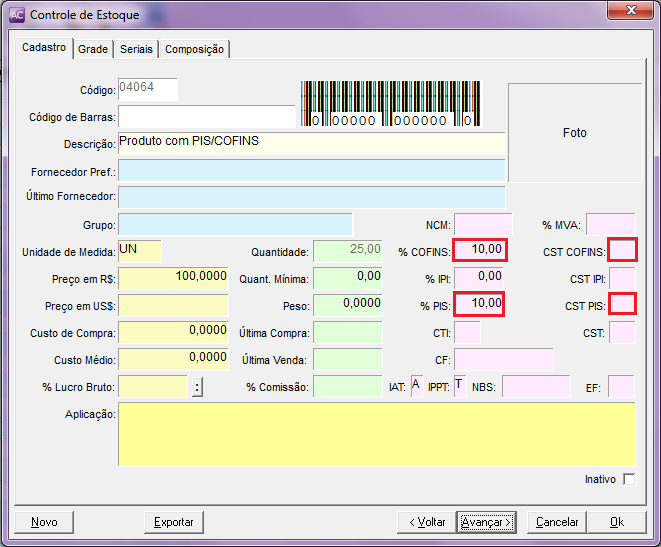
Task: Open the Seriais tab
Action: pyautogui.click(x=136, y=49)
